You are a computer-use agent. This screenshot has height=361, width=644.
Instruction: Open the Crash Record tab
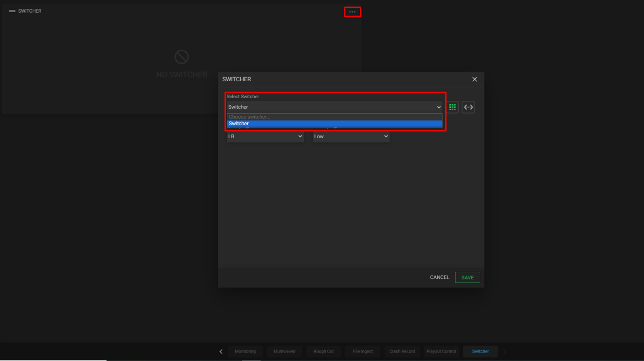(402, 351)
